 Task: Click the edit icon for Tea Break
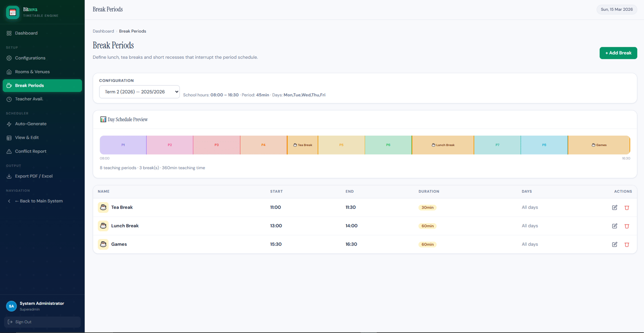pos(614,207)
